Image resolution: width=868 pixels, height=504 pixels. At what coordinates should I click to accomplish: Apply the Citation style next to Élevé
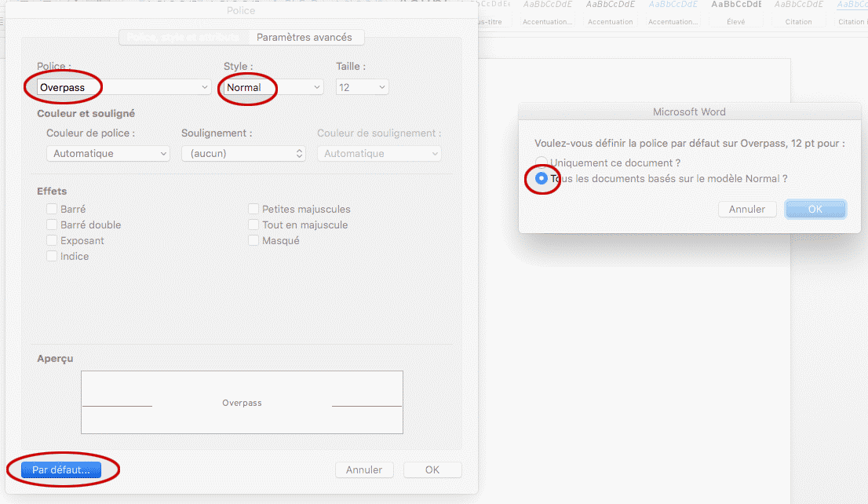[798, 13]
